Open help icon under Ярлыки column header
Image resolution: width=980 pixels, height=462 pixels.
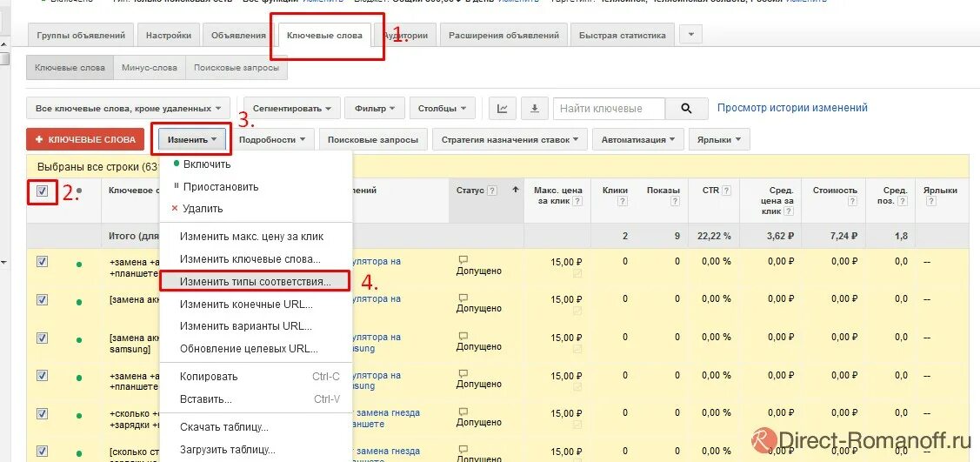[x=931, y=201]
